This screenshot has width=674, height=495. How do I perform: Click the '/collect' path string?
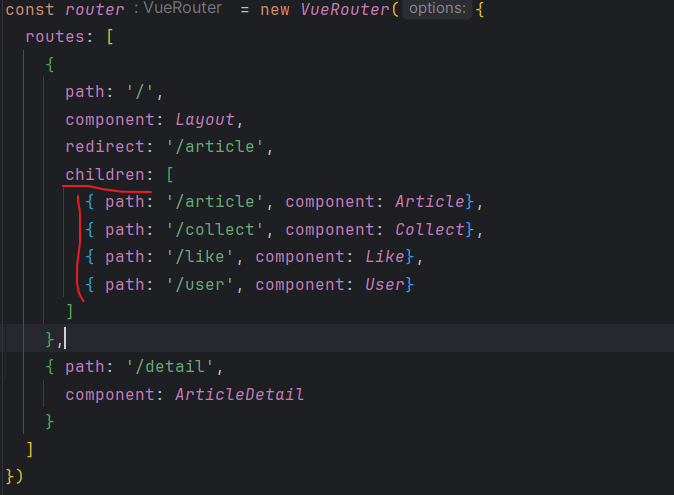[215, 229]
